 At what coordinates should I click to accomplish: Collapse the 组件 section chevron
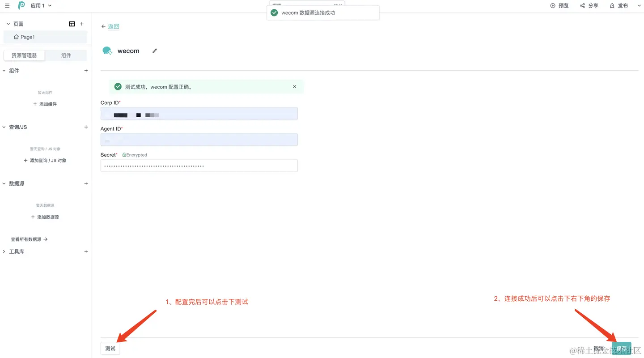pos(4,71)
